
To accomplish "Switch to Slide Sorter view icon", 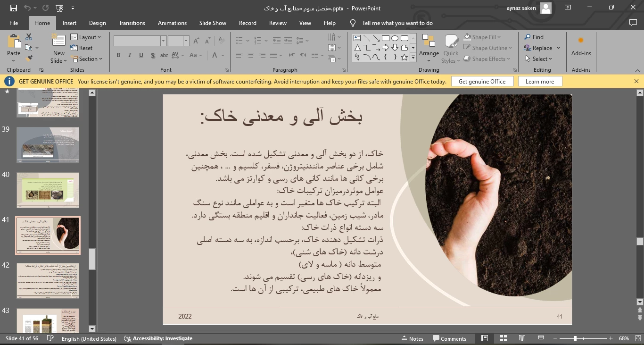I will pyautogui.click(x=503, y=338).
